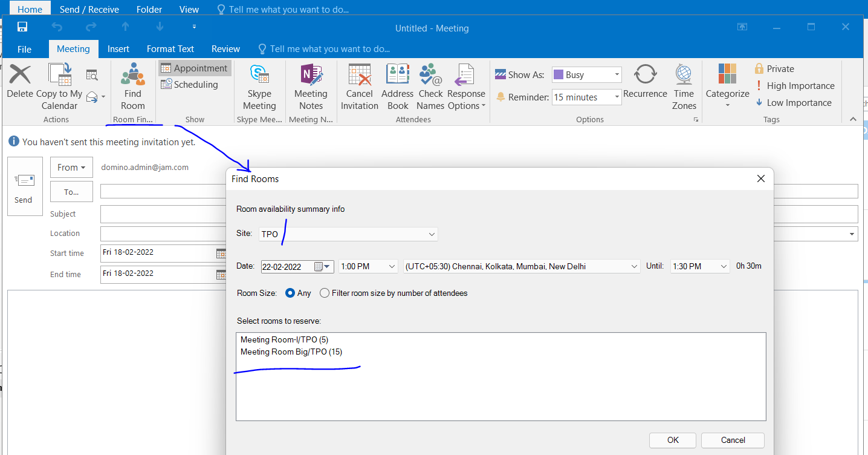Toggle the Private lock option

tap(774, 69)
